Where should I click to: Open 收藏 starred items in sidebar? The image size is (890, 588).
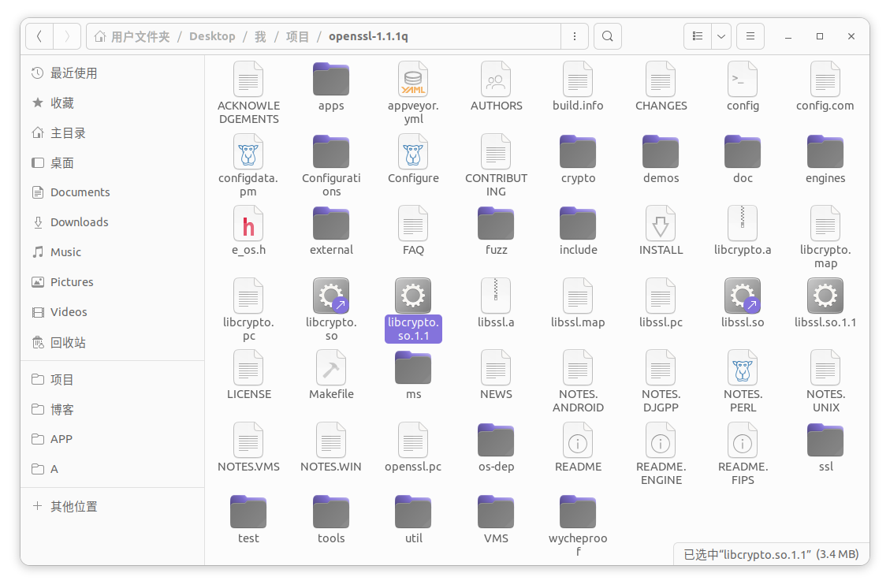point(113,102)
